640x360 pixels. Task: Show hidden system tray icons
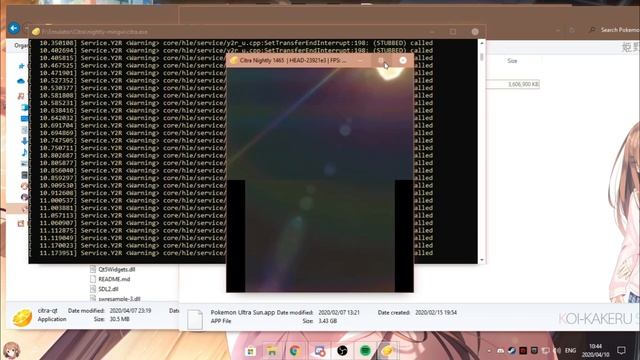(489, 351)
